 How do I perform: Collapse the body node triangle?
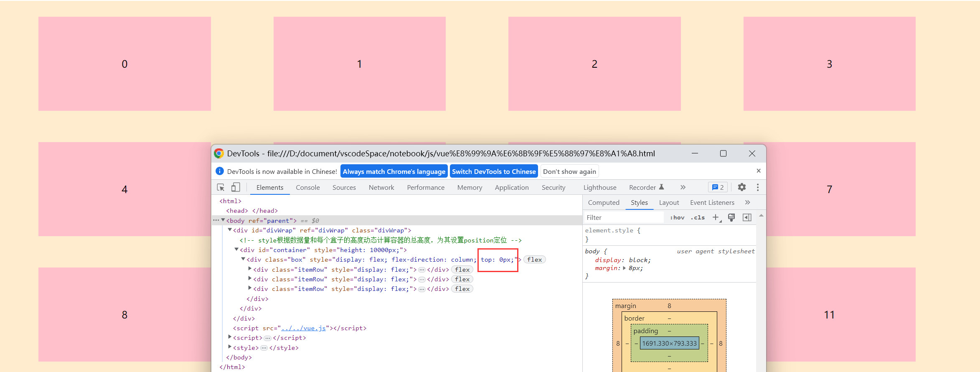point(223,220)
